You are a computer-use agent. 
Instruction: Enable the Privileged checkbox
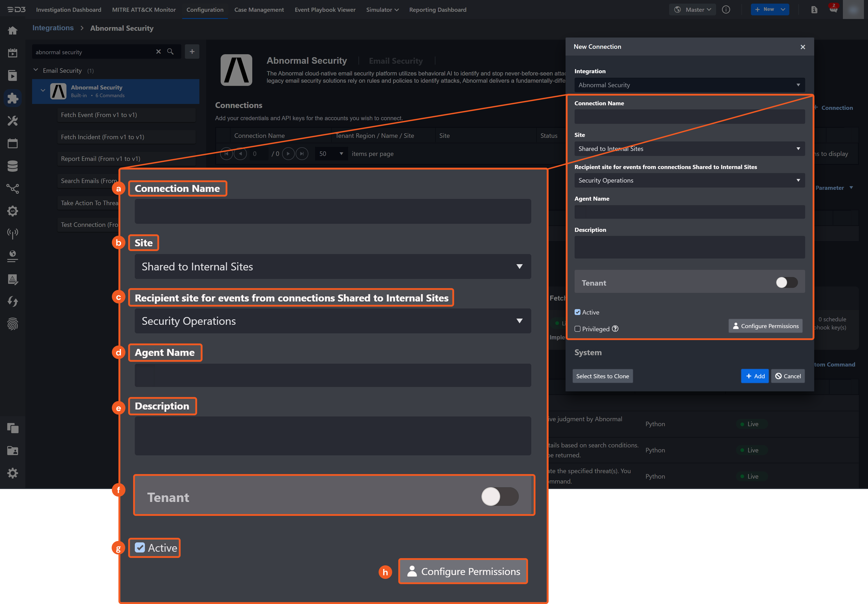(x=577, y=329)
